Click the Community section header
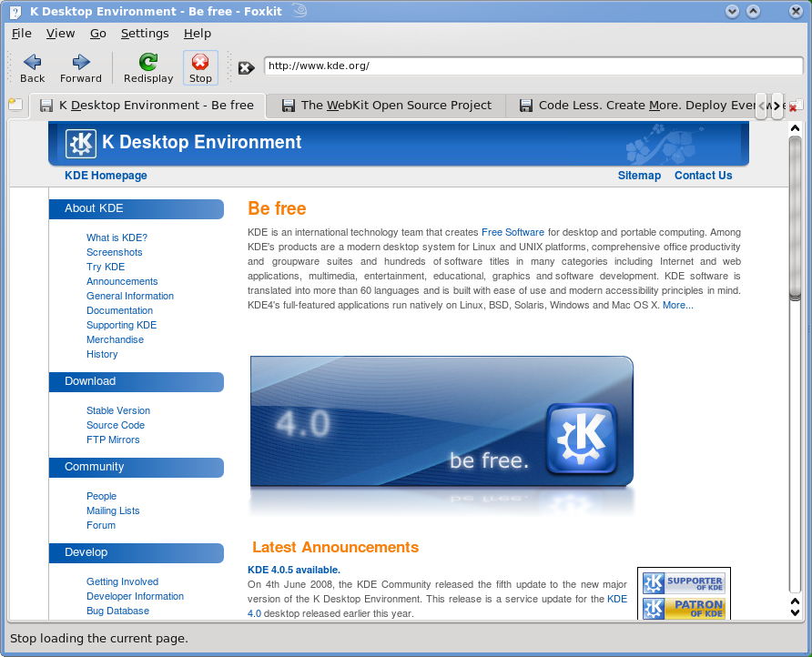Image resolution: width=812 pixels, height=657 pixels. (x=137, y=467)
